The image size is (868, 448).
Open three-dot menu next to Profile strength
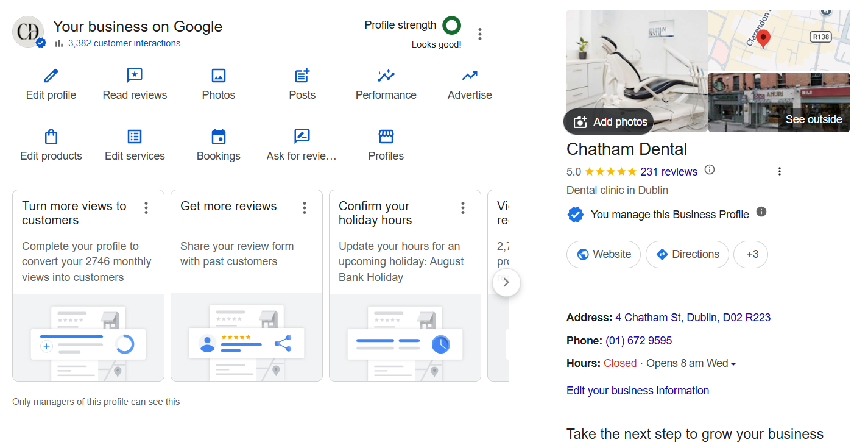point(480,34)
